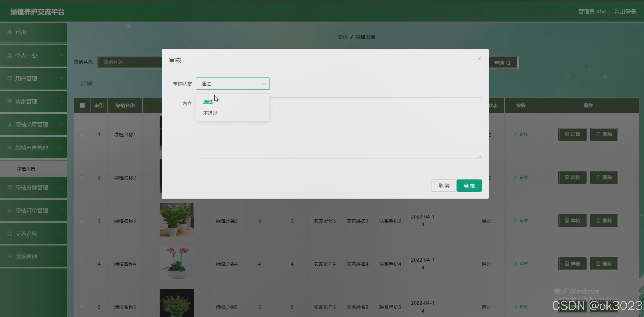This screenshot has width=644, height=317.
Task: Click the grid icon beside 用户管理
Action: [10, 78]
